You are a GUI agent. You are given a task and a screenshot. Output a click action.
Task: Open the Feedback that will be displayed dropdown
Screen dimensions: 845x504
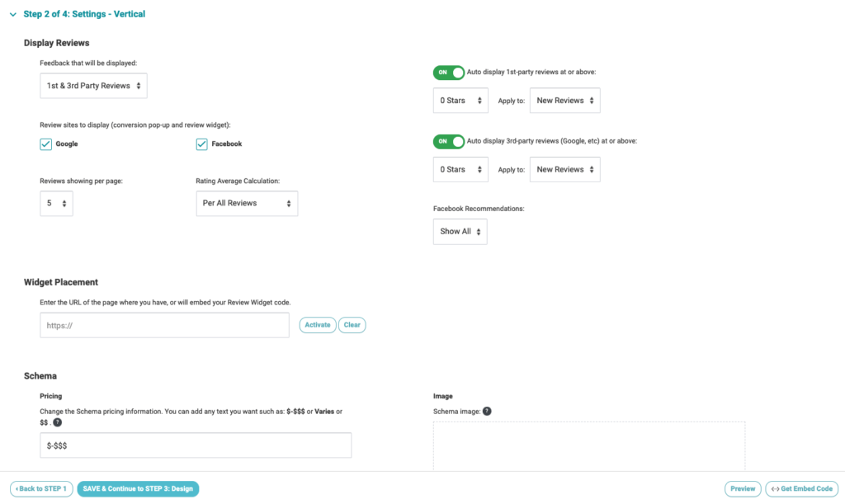(x=93, y=86)
